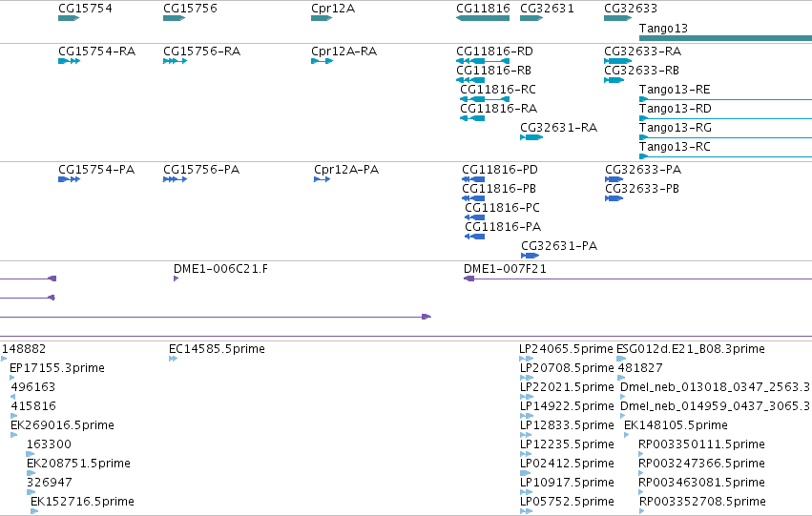Screen dimensions: 812x516
Task: Click EST LP10917.5prime
Action: point(526,492)
